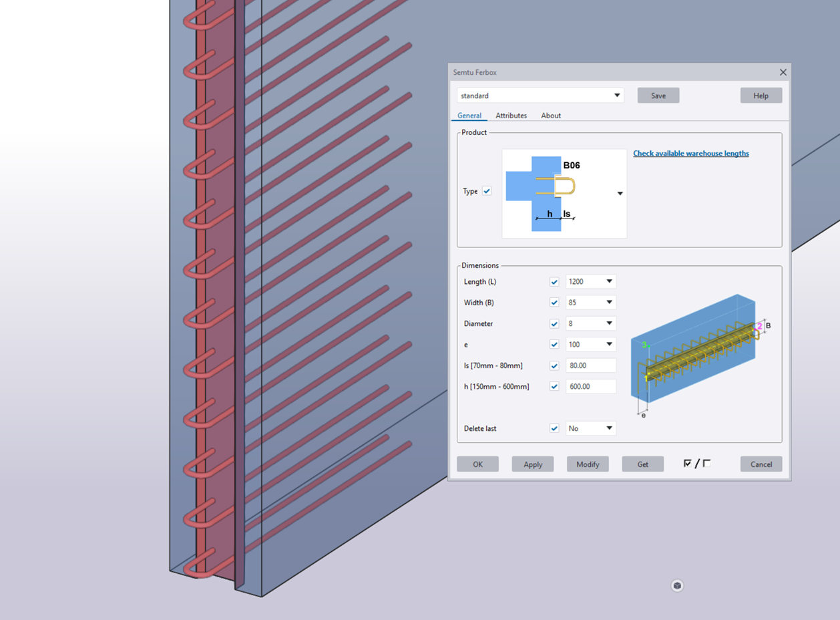The width and height of the screenshot is (840, 620).
Task: Click the check-all filters icon
Action: tap(687, 464)
